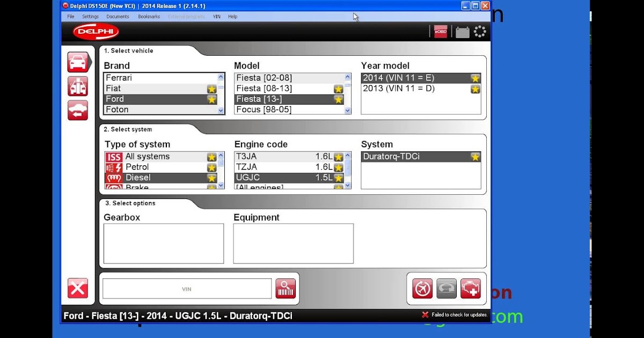Toggle star for Fiesta [08-13] model
Image resolution: width=644 pixels, height=338 pixels.
(x=338, y=89)
